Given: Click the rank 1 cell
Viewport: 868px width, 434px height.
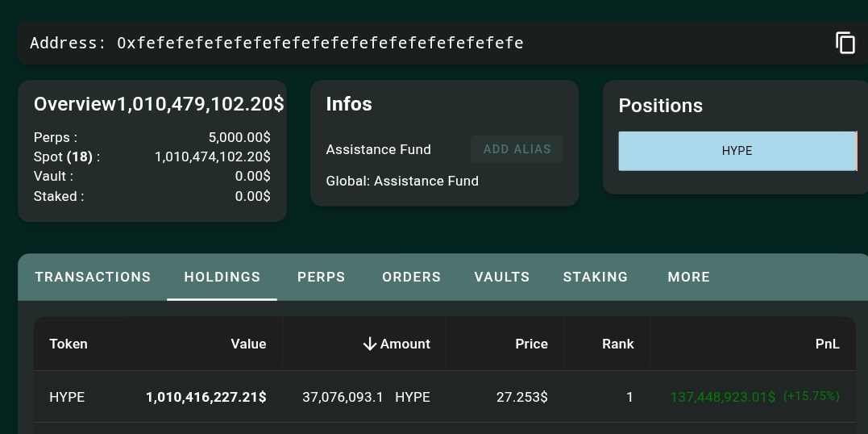Looking at the screenshot, I should (629, 398).
